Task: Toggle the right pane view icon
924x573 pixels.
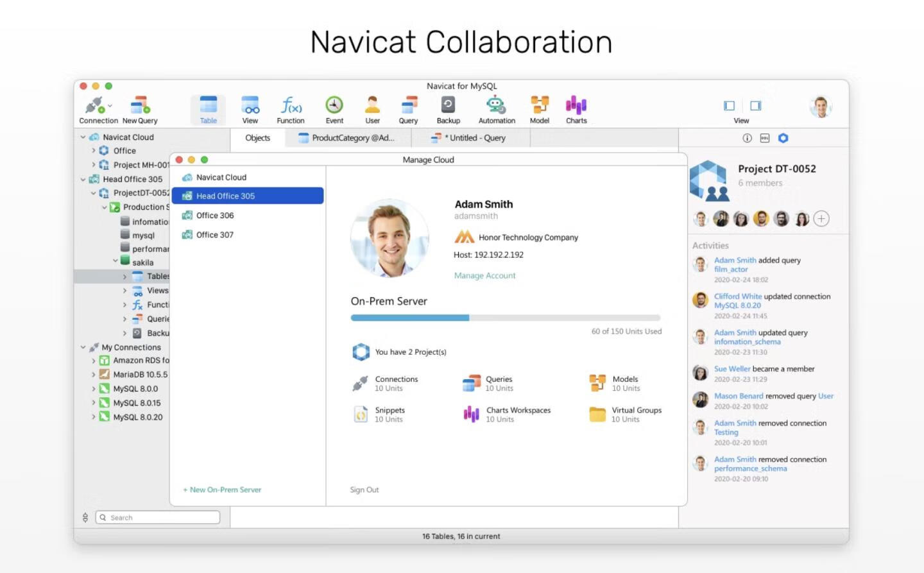Action: [x=755, y=105]
